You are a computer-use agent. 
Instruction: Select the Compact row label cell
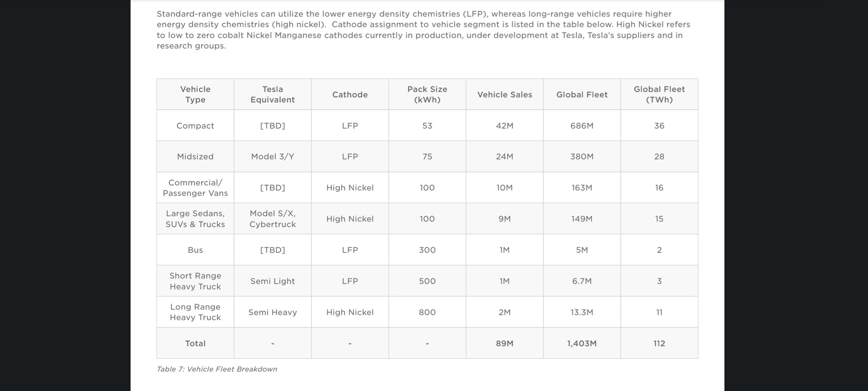[x=195, y=126]
